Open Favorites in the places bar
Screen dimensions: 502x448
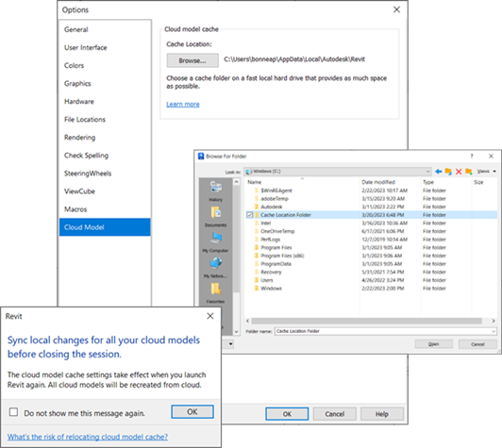click(215, 292)
